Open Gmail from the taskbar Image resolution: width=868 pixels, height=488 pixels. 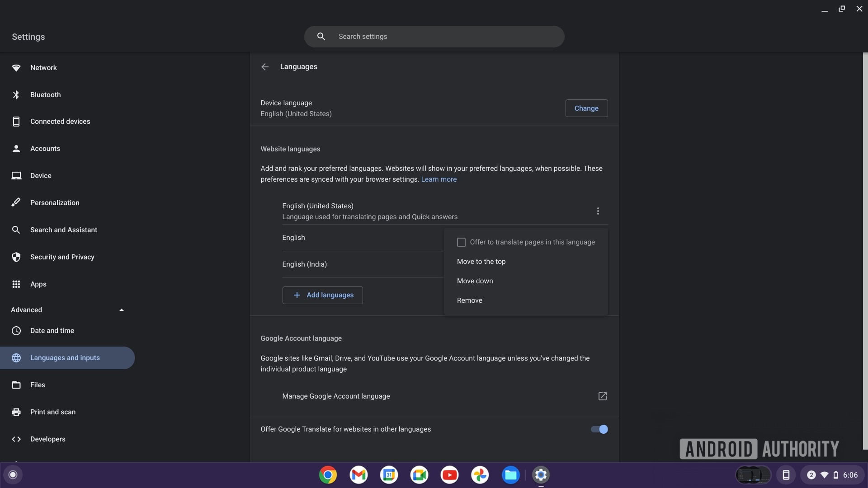pyautogui.click(x=359, y=474)
